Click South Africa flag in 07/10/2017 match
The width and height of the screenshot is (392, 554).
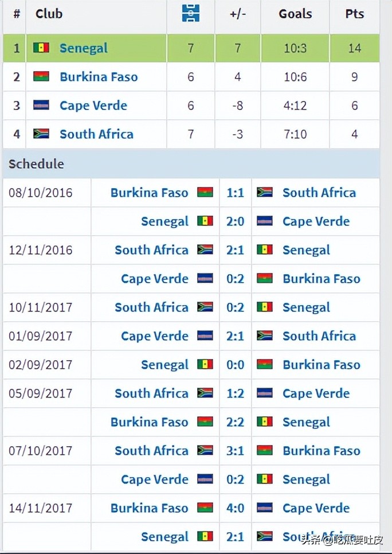[205, 451]
